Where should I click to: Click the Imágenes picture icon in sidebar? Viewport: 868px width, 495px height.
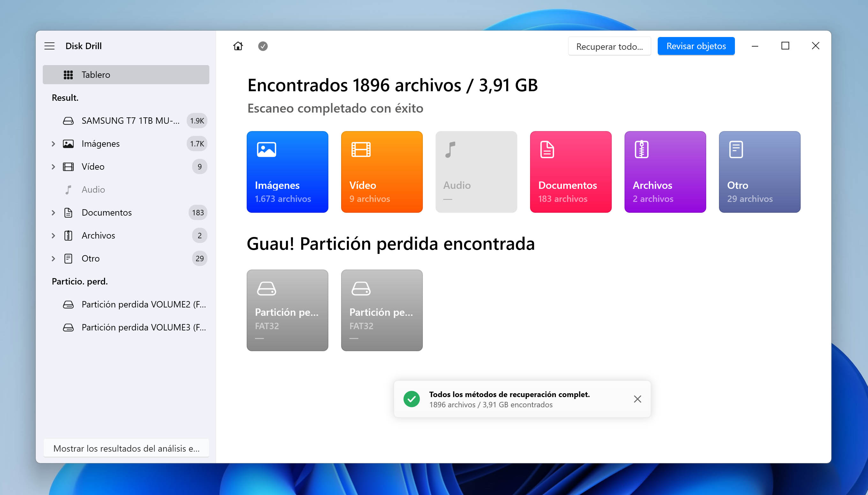[x=68, y=144]
